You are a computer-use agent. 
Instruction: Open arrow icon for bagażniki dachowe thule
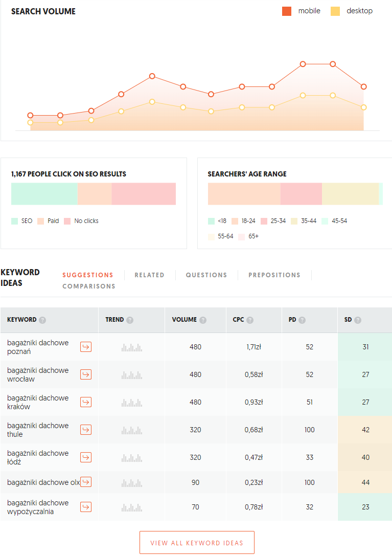[86, 430]
